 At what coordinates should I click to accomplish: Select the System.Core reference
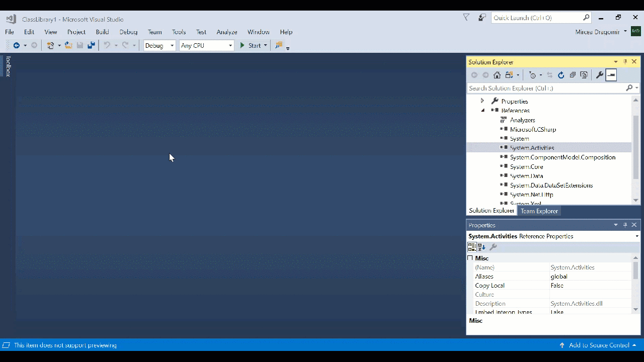pyautogui.click(x=526, y=166)
